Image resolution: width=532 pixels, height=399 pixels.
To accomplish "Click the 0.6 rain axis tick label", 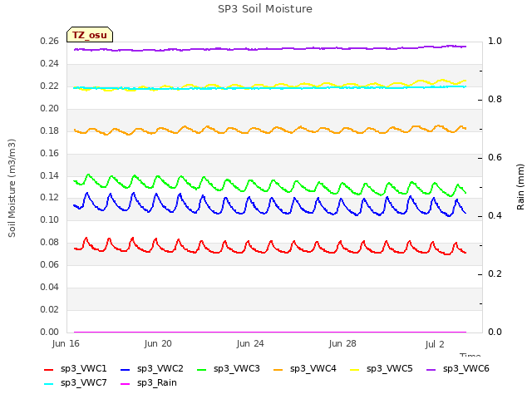I will coord(495,157).
